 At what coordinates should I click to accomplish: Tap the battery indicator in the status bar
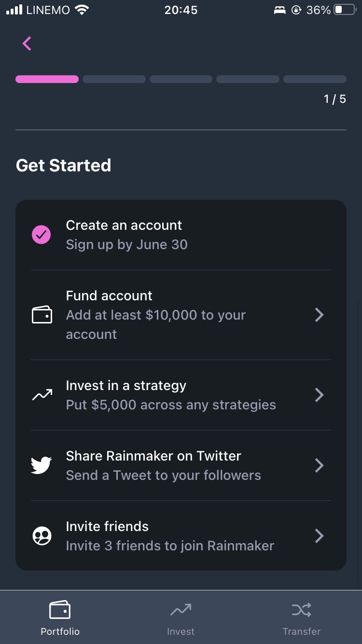[x=345, y=10]
